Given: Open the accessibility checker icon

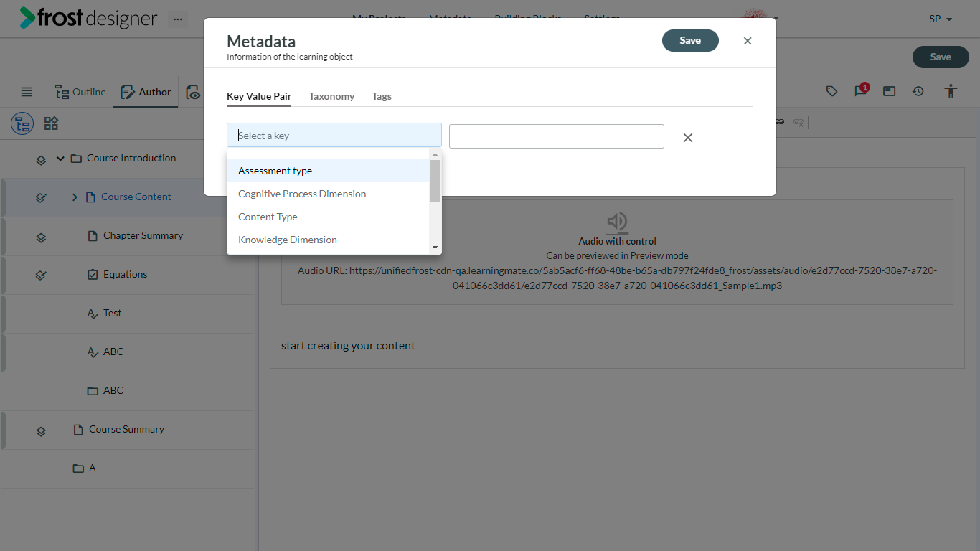Looking at the screenshot, I should coord(951,91).
